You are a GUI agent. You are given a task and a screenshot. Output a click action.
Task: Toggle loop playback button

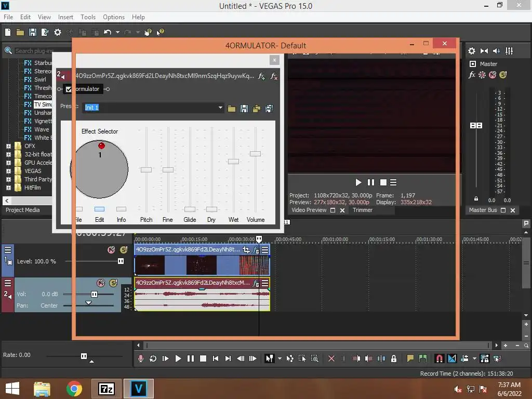coord(153,358)
